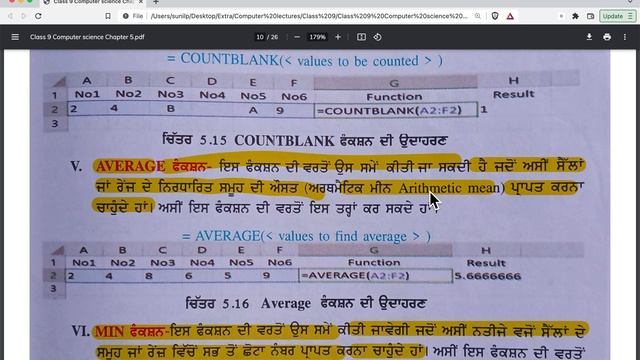Click the caption numbered 5.16 Average
Viewport: 640px width, 360px height.
coord(306,303)
